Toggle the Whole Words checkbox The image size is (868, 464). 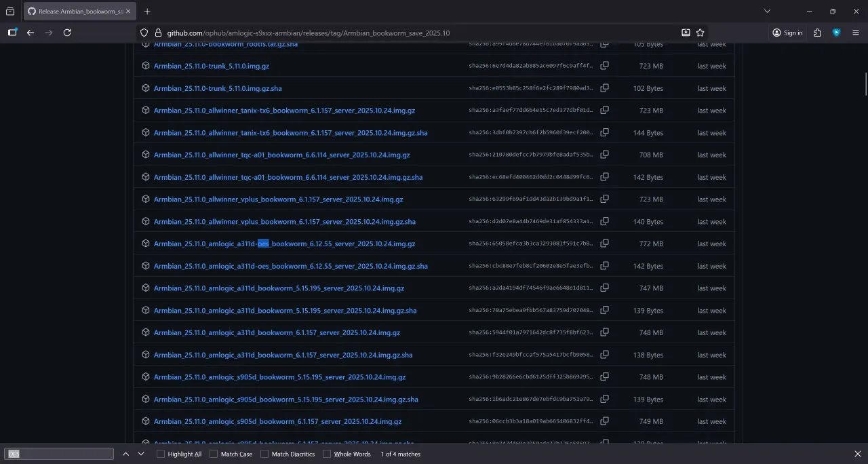(327, 454)
